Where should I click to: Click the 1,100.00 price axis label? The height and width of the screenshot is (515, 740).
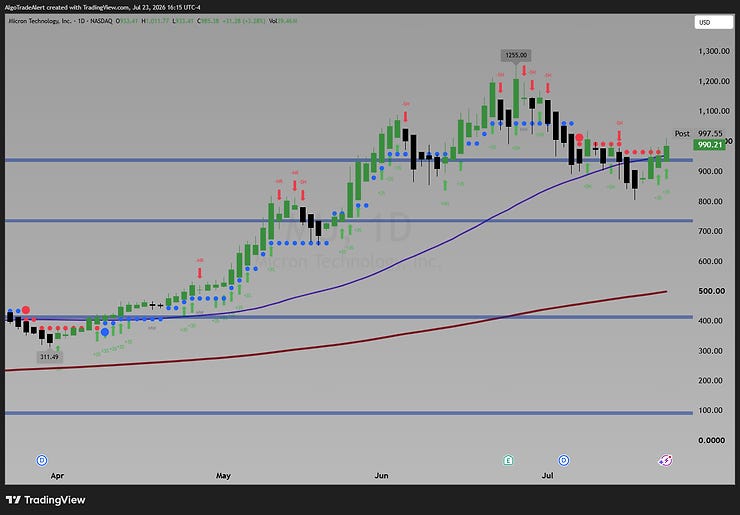coord(714,111)
